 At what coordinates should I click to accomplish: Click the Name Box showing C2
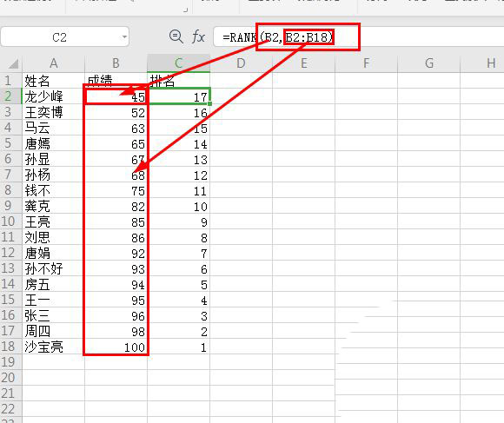65,37
